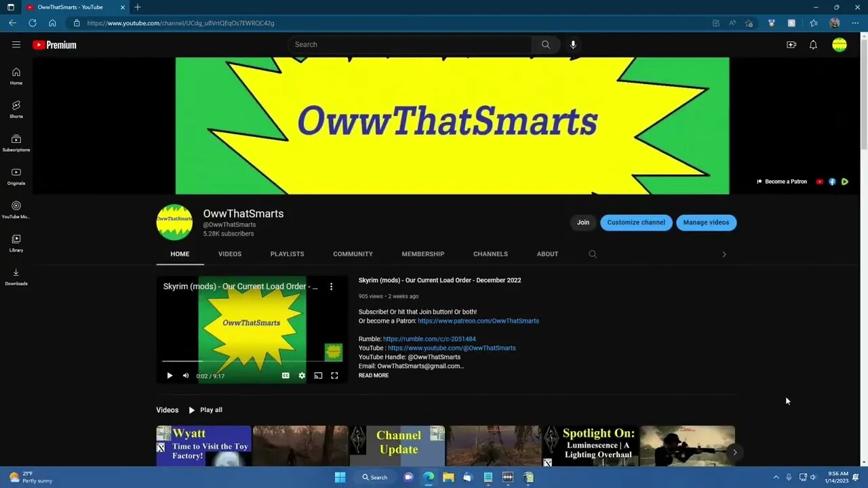This screenshot has height=488, width=868.
Task: Click the browser address bar URL
Action: 180,23
